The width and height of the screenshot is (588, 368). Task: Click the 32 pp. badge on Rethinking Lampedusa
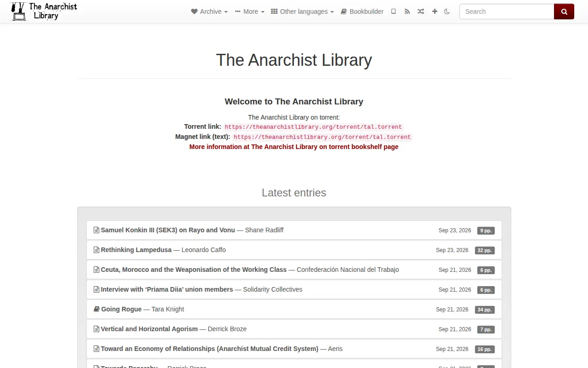click(485, 250)
